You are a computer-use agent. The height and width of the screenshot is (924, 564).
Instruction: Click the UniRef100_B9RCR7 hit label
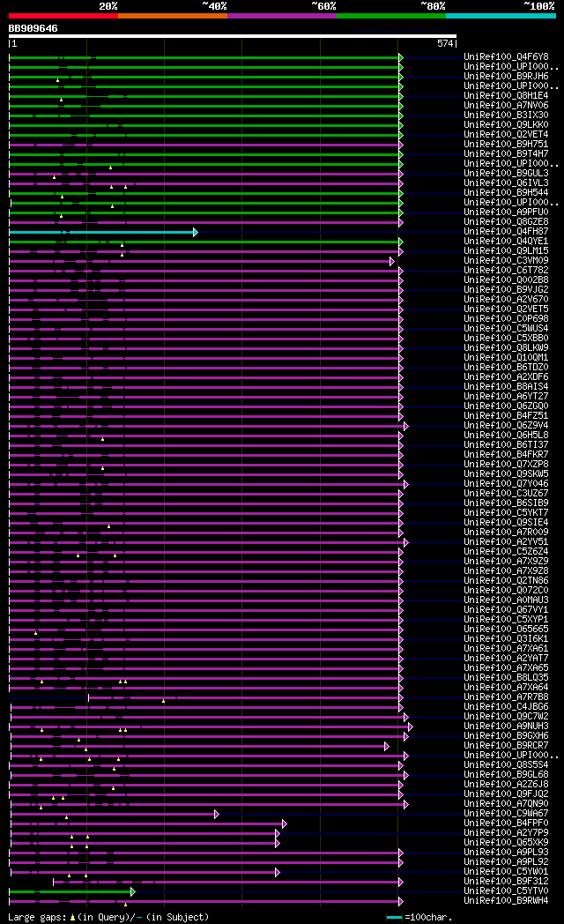pos(506,746)
